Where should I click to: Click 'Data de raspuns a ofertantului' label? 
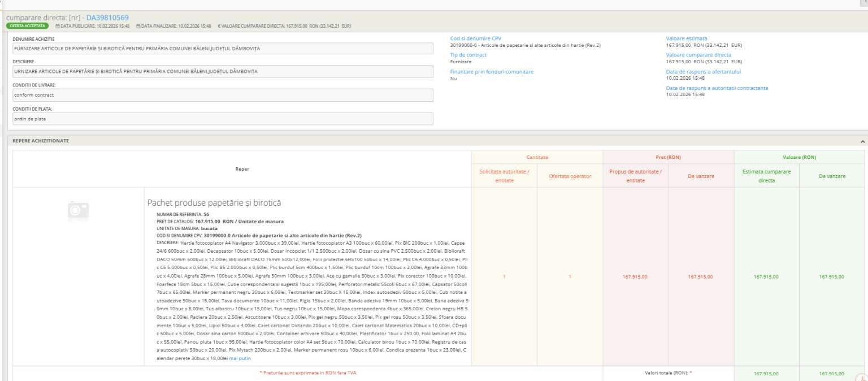click(703, 72)
